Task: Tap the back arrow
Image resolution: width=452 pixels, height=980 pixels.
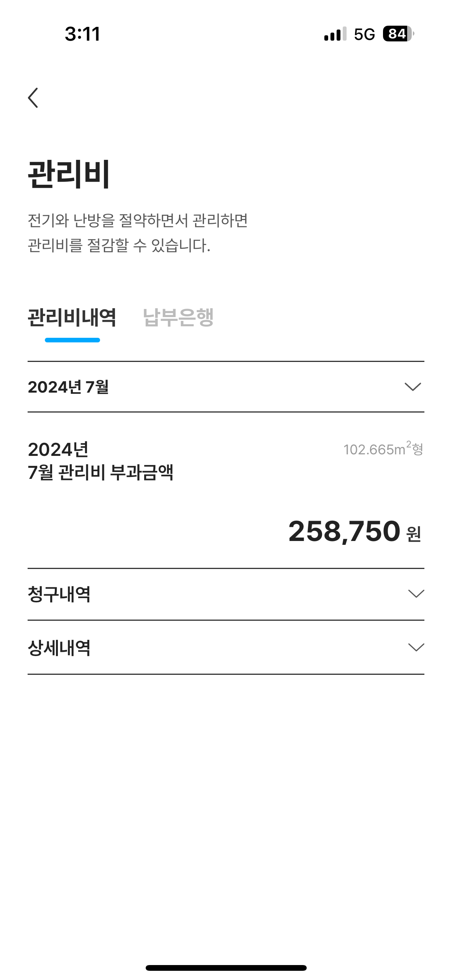Action: click(x=33, y=98)
